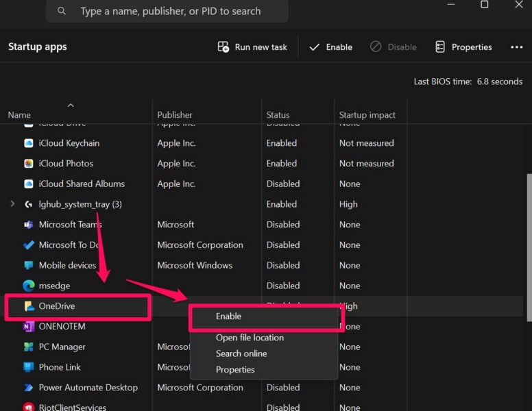The image size is (532, 411).
Task: Select the Phone Link icon
Action: click(x=28, y=367)
